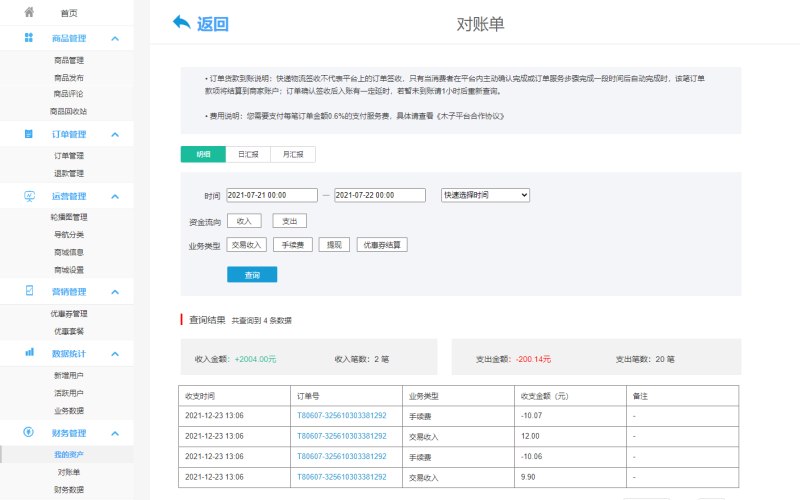
Task: Open 新增用户 in the sidebar
Action: coord(69,376)
